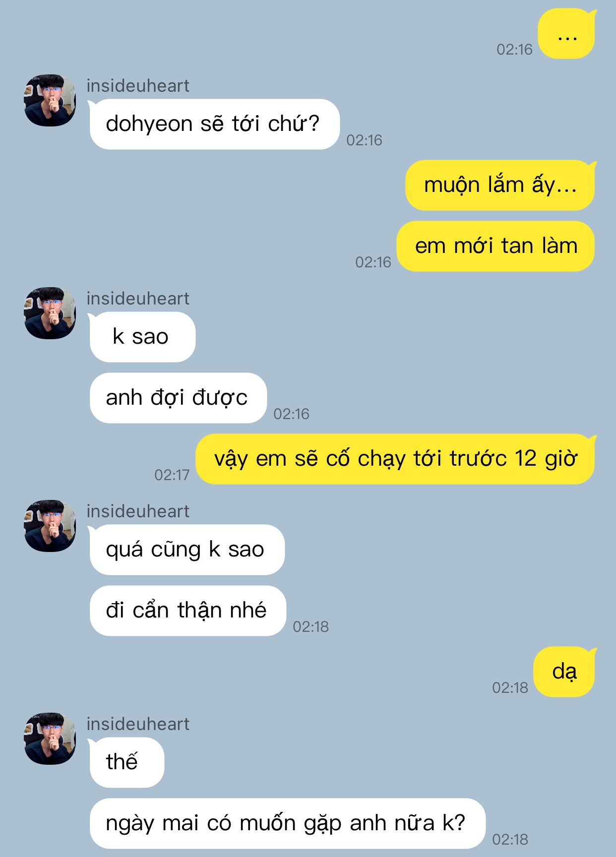Select the 'muộn lắm ấy...' yellow bubble
This screenshot has width=616, height=857.
pos(500,185)
